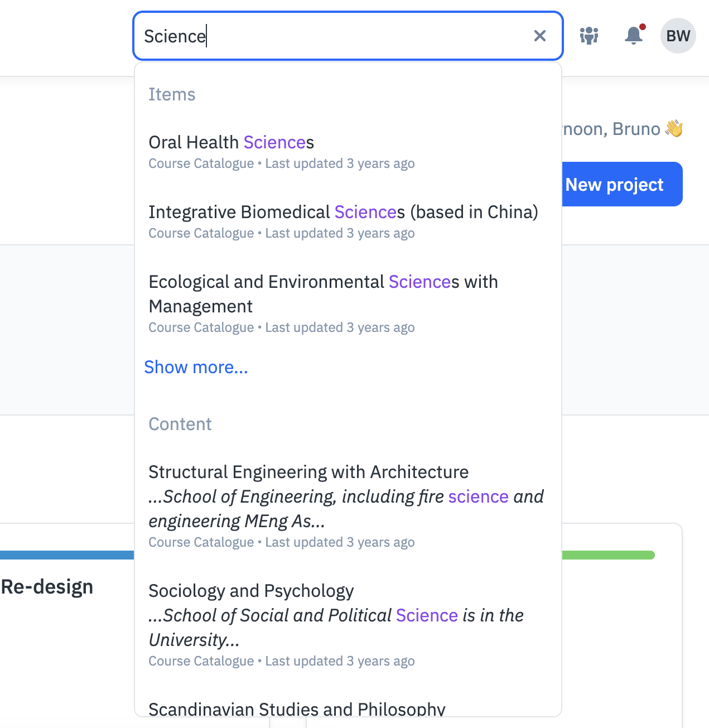Open the Oral Health Sciences item
Screen dimensions: 709x728
pyautogui.click(x=231, y=142)
